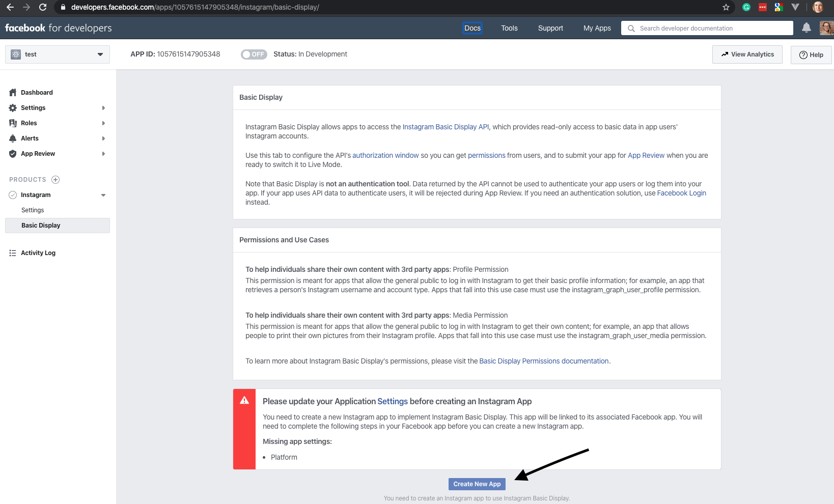Click the APP ID number text
Screen dimensions: 834x504
pyautogui.click(x=189, y=54)
